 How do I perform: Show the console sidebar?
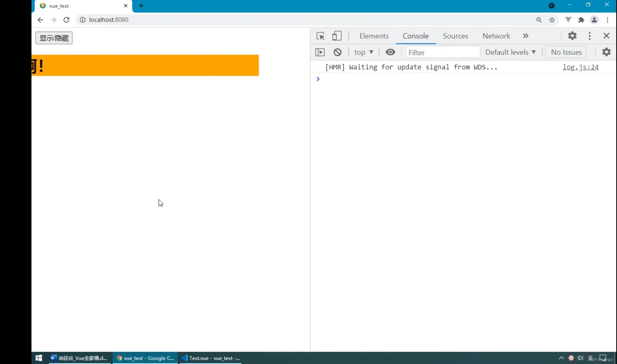(x=320, y=52)
